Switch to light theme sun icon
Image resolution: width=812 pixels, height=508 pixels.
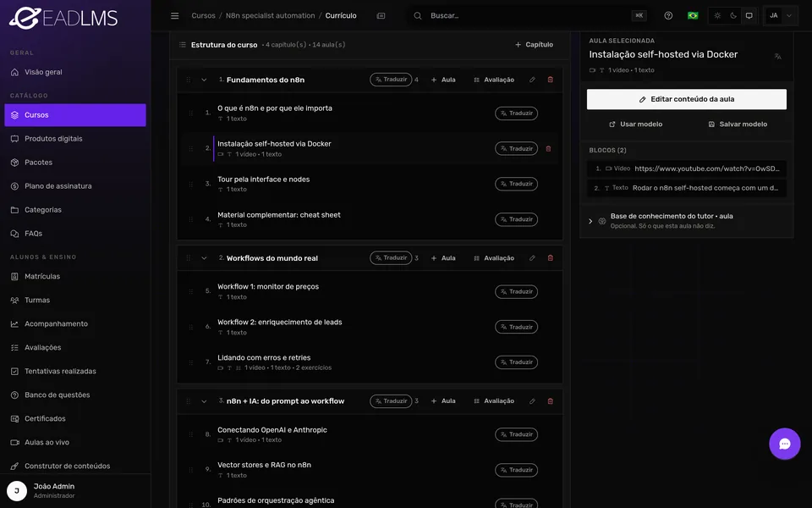tap(717, 15)
